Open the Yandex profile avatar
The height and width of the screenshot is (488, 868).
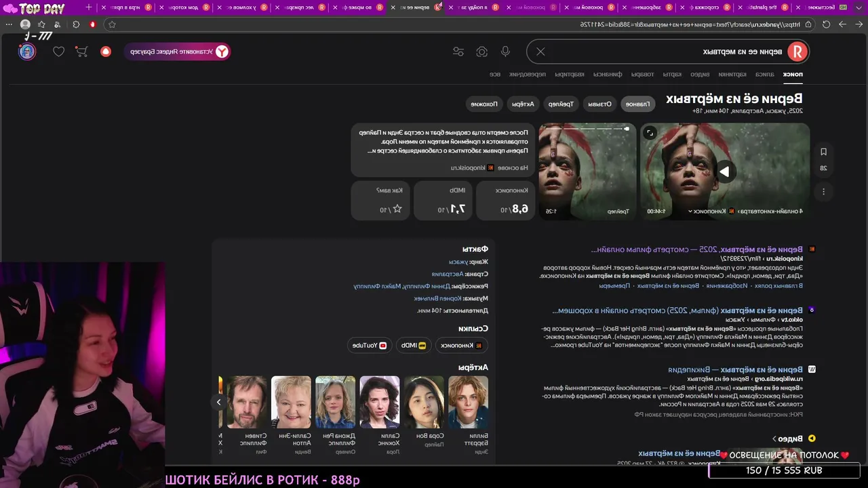(27, 52)
